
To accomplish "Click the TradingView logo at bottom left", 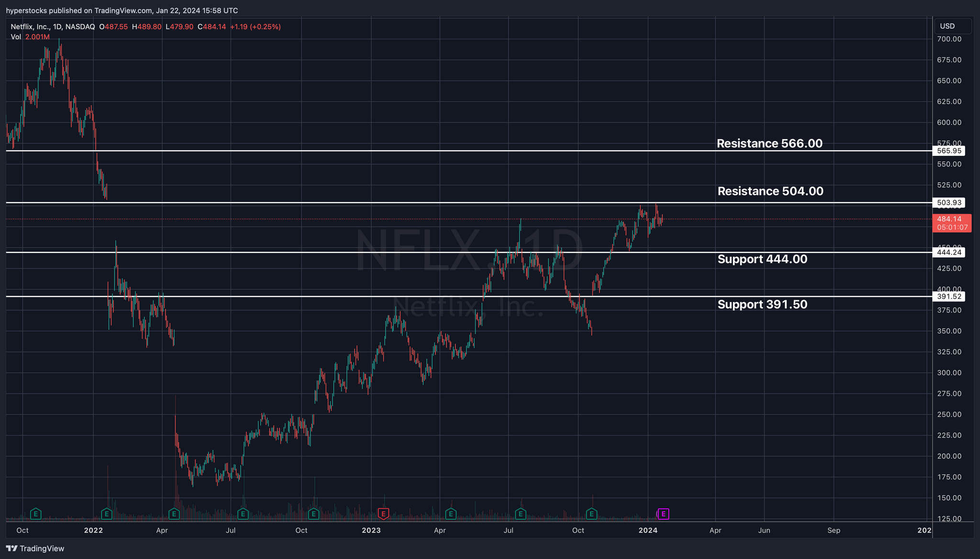I will (35, 548).
